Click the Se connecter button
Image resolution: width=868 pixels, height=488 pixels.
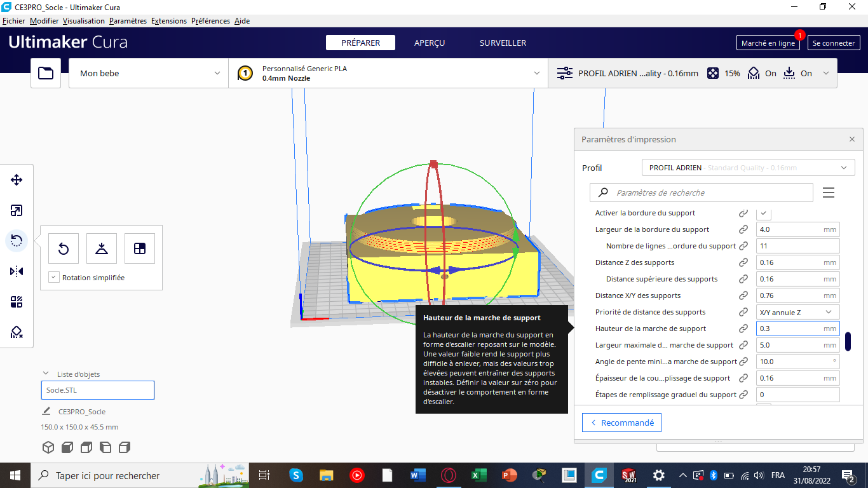point(834,43)
